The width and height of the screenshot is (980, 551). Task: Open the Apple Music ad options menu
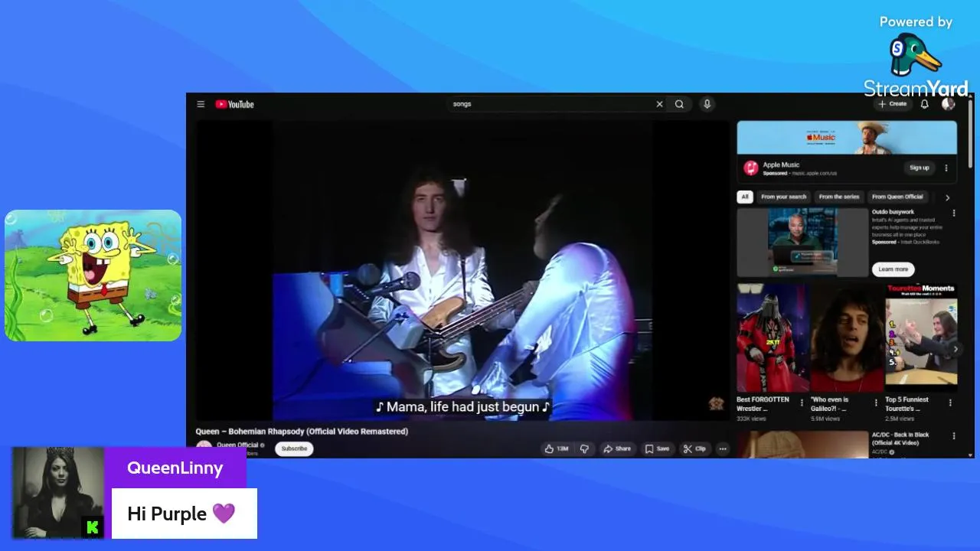coord(946,168)
